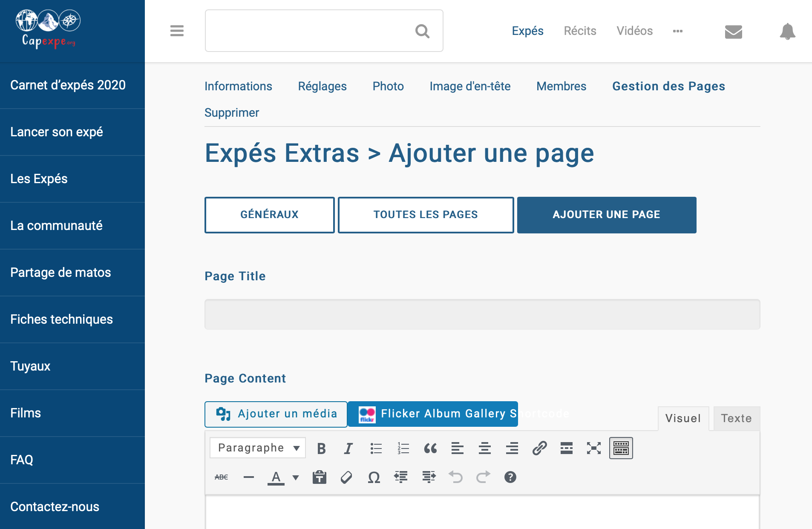Open the Réglages tab
The width and height of the screenshot is (812, 529).
click(322, 86)
